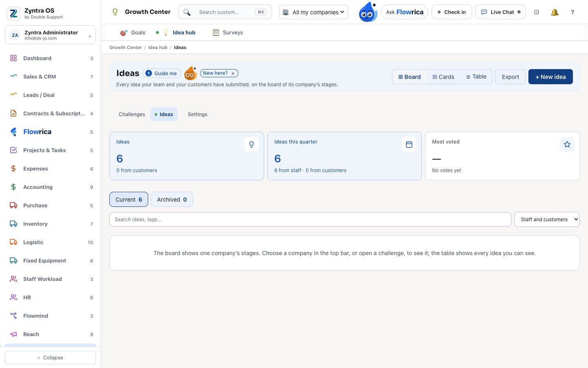588x368 pixels.
Task: Click the notification bell icon
Action: click(555, 12)
